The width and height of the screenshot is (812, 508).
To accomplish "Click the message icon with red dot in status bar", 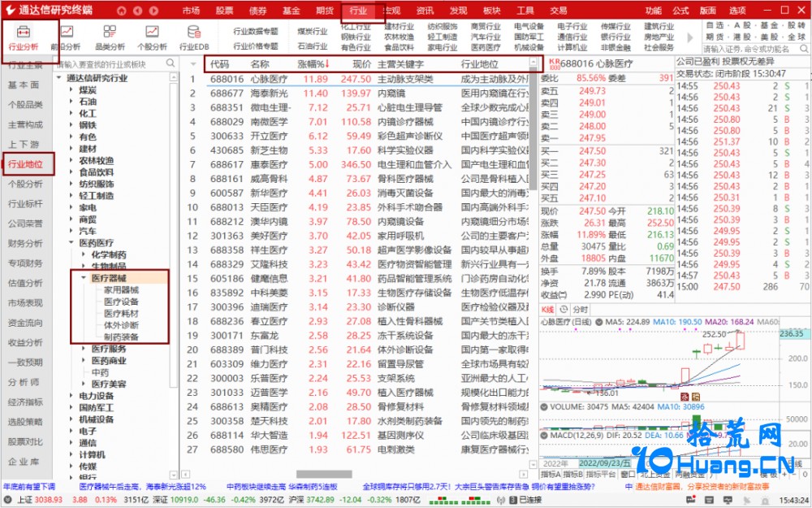I will click(x=691, y=500).
